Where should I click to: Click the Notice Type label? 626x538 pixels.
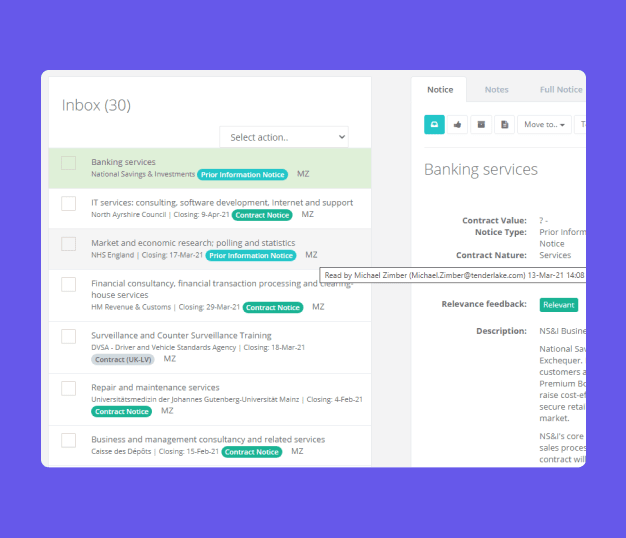(501, 232)
